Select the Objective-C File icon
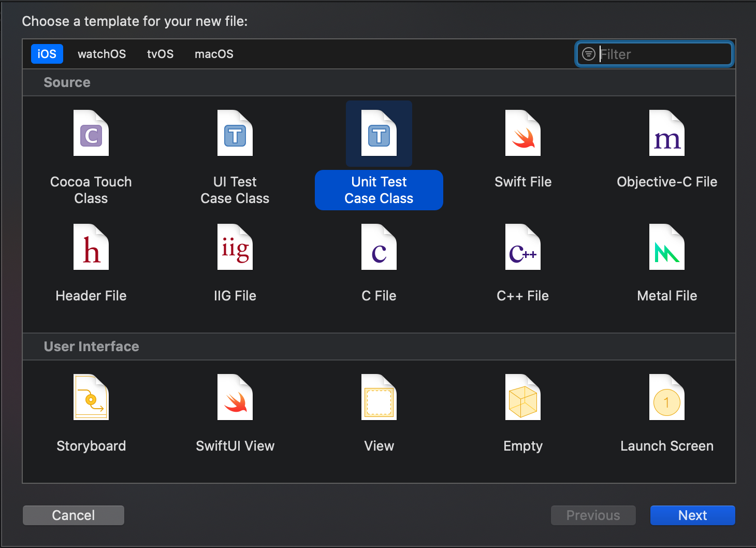 coord(667,134)
